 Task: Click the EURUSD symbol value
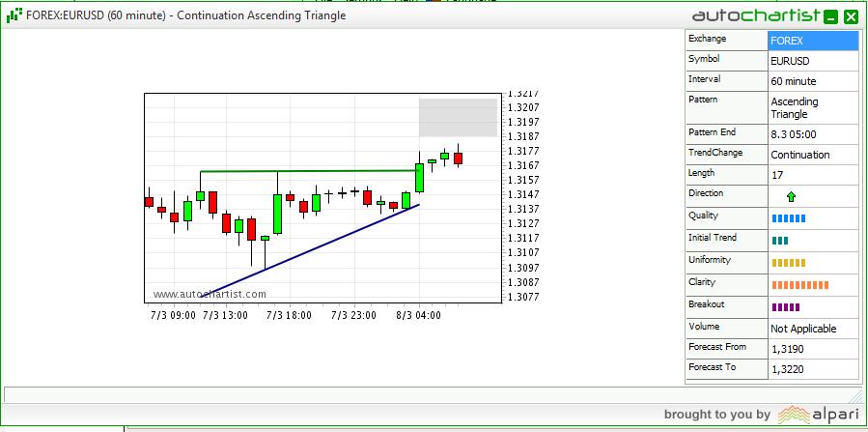coord(790,61)
